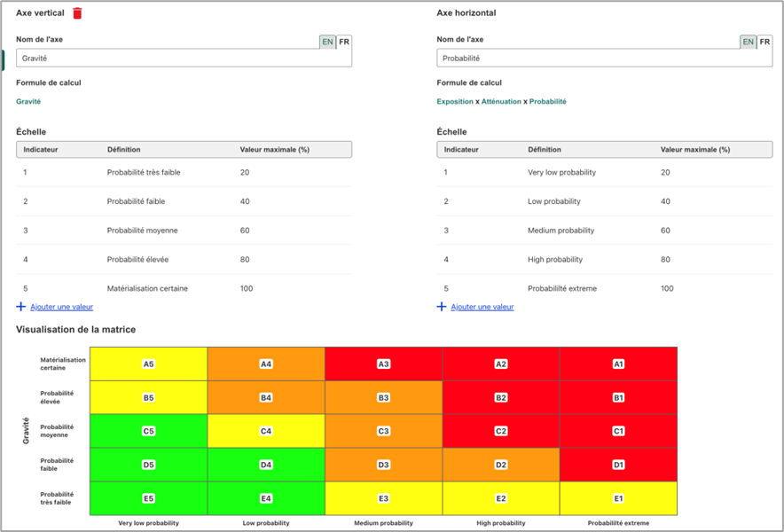The width and height of the screenshot is (784, 532).
Task: Select red matrix cell D1
Action: (x=618, y=465)
